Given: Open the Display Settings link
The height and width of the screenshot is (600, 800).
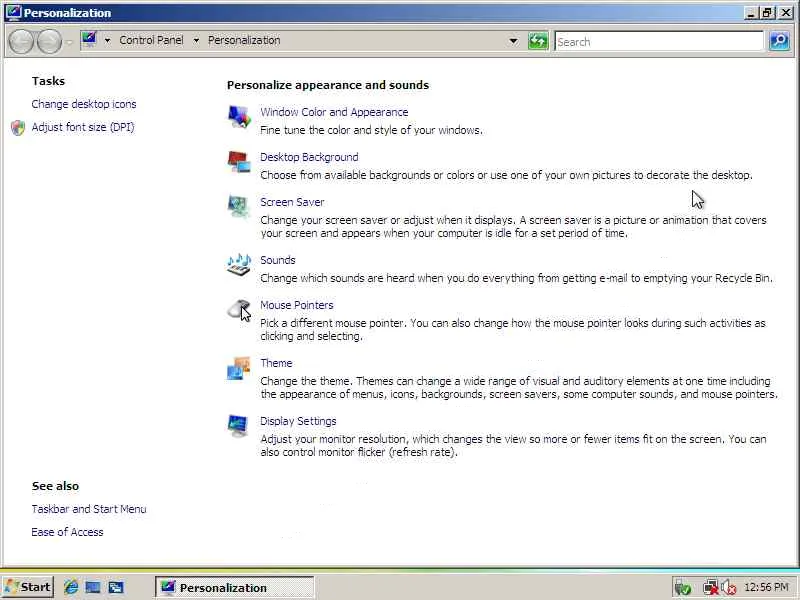Looking at the screenshot, I should [x=298, y=421].
